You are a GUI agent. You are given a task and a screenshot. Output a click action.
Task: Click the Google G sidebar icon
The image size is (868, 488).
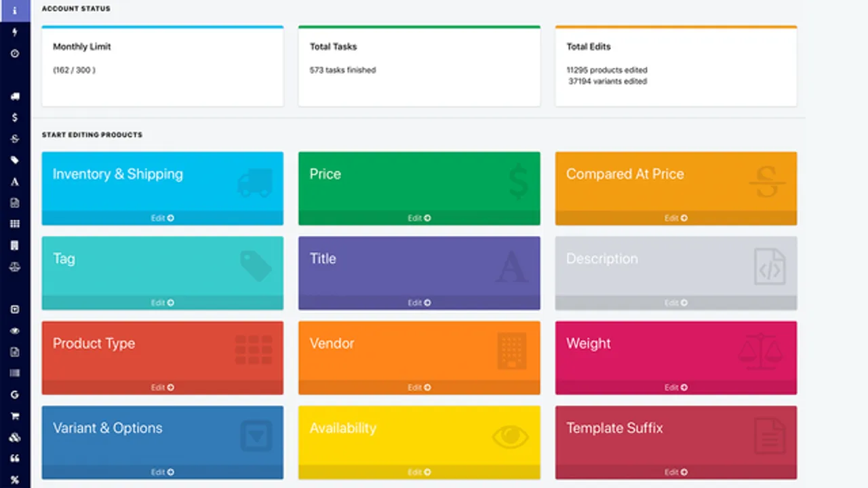pos(15,395)
